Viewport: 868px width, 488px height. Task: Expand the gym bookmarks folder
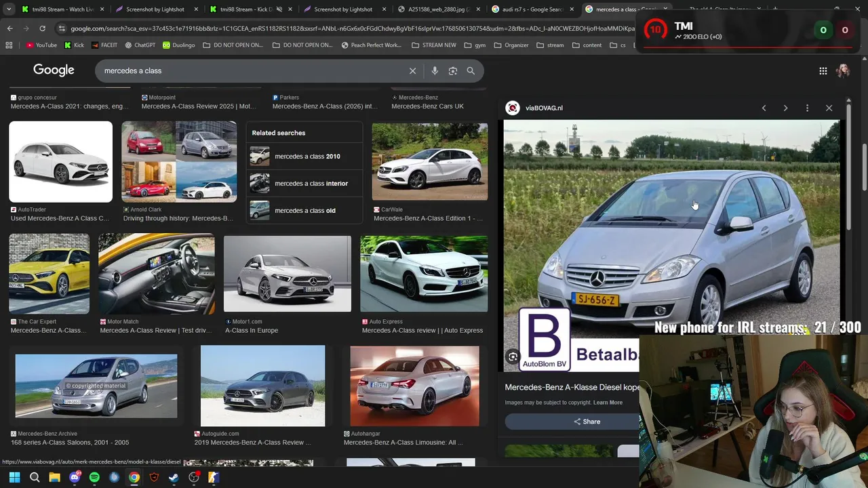pos(475,45)
